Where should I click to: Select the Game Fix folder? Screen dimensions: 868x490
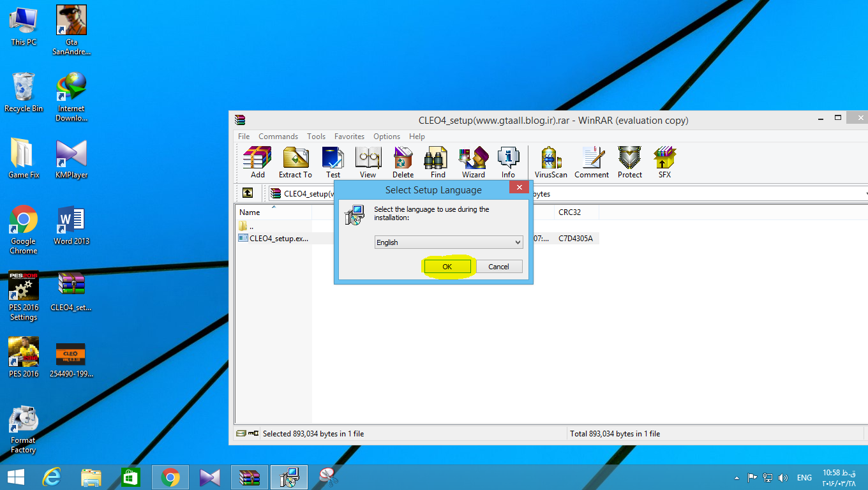tap(24, 158)
